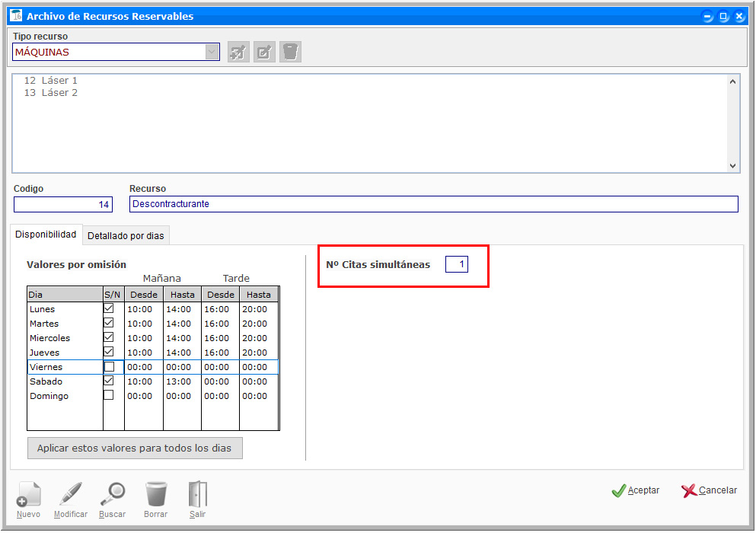Discard changes with the Cancelar button
This screenshot has height=533, width=756.
(x=710, y=490)
